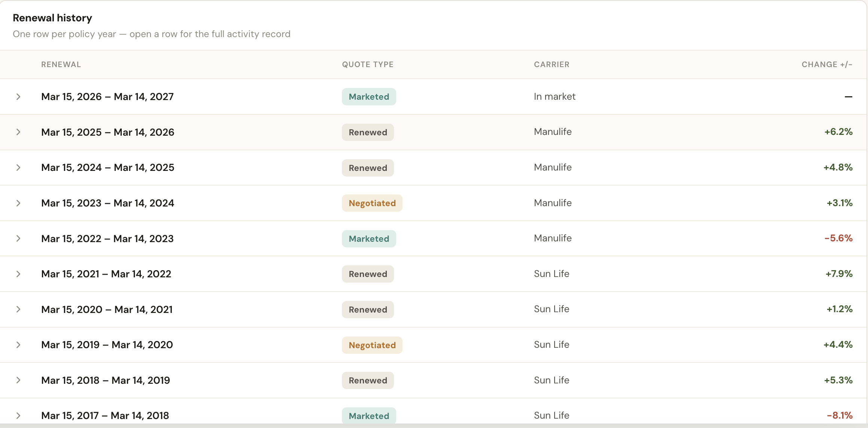Screen dimensions: 868x428
Task: Expand the Mar 15, 2017 – Mar 14, 2018 row chevron
Action: click(18, 416)
